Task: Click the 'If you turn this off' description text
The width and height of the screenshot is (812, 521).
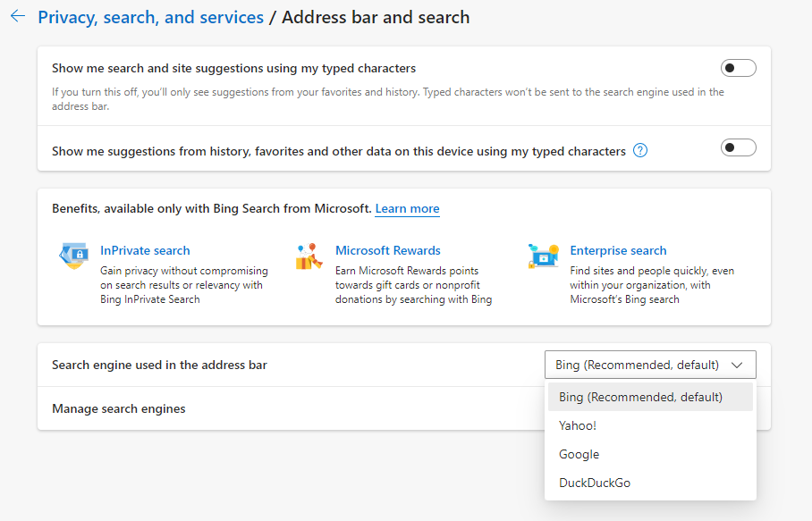Action: (388, 99)
